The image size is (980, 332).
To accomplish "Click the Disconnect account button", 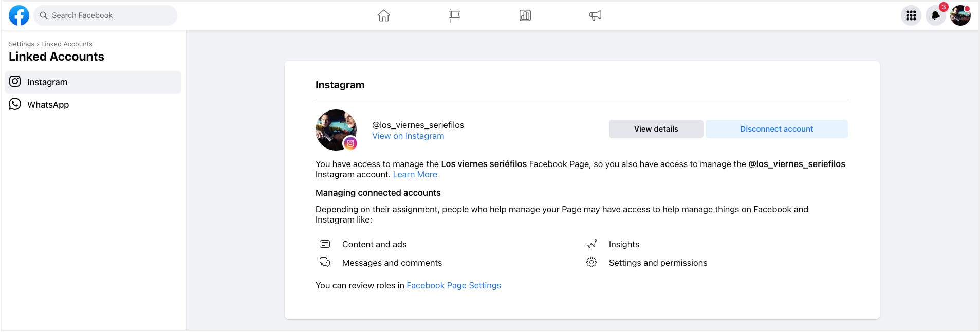I will point(776,129).
